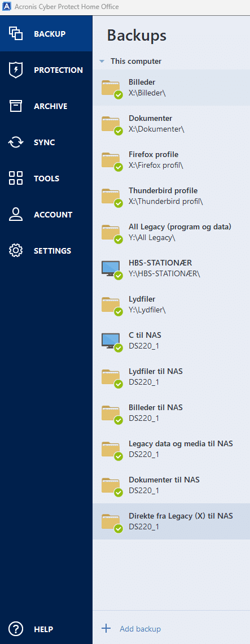Click the Sync arrows icon
Viewport: 250px width, 644px height.
click(x=16, y=142)
